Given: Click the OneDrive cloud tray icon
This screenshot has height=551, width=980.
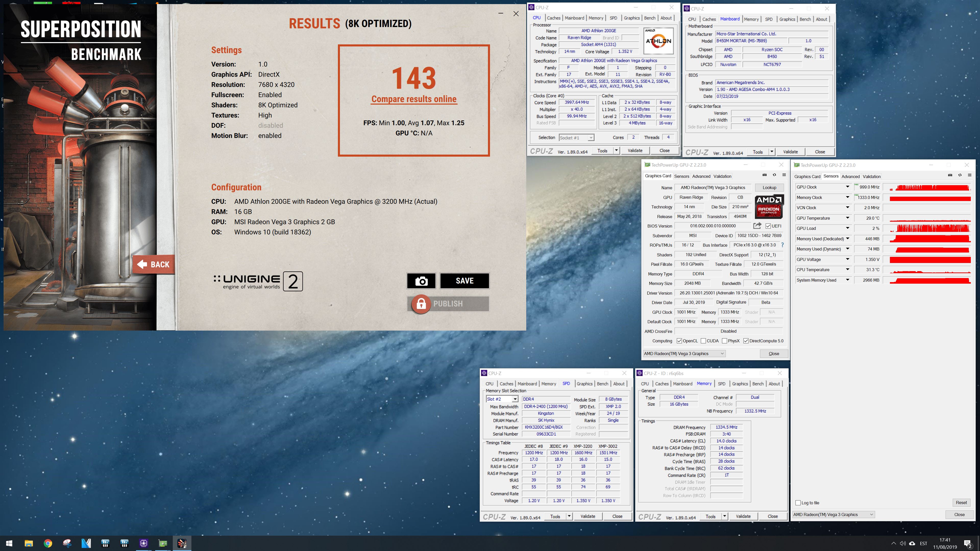Looking at the screenshot, I should tap(912, 543).
